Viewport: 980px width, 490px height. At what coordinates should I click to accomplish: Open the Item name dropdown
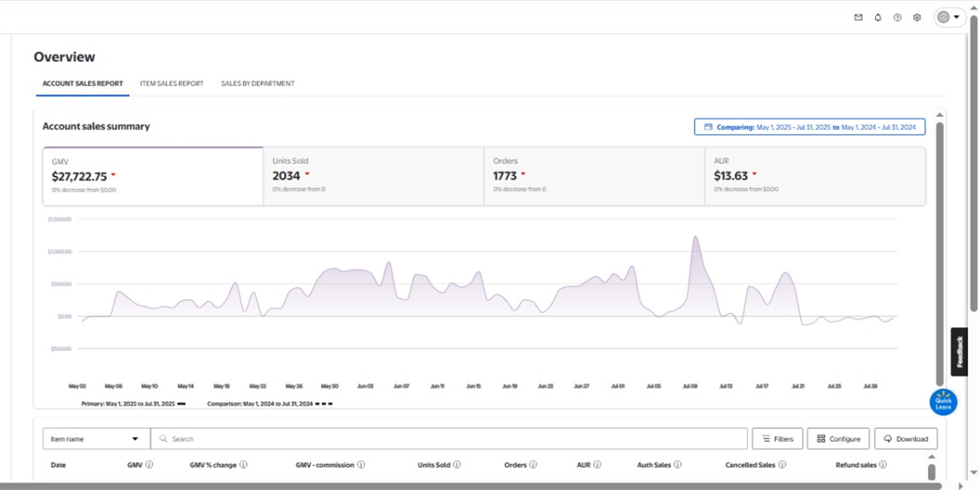click(x=96, y=439)
